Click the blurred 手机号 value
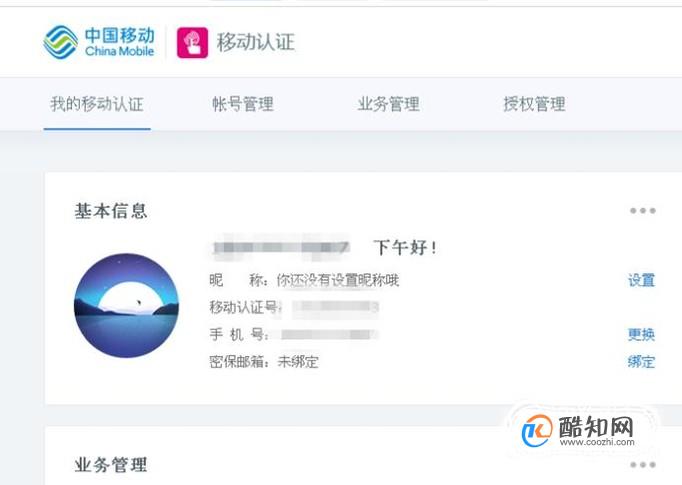 (x=330, y=334)
